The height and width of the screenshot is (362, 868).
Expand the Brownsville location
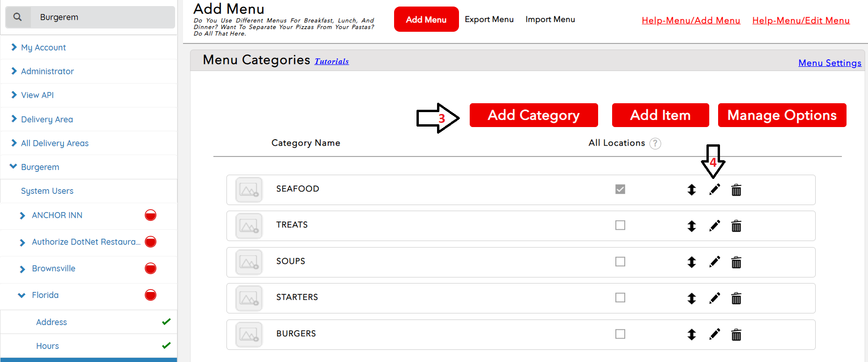[x=22, y=269]
